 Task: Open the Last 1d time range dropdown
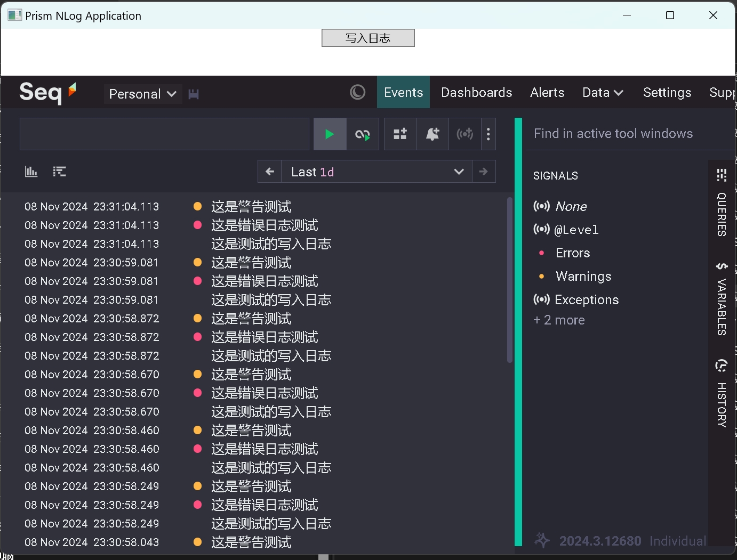376,172
